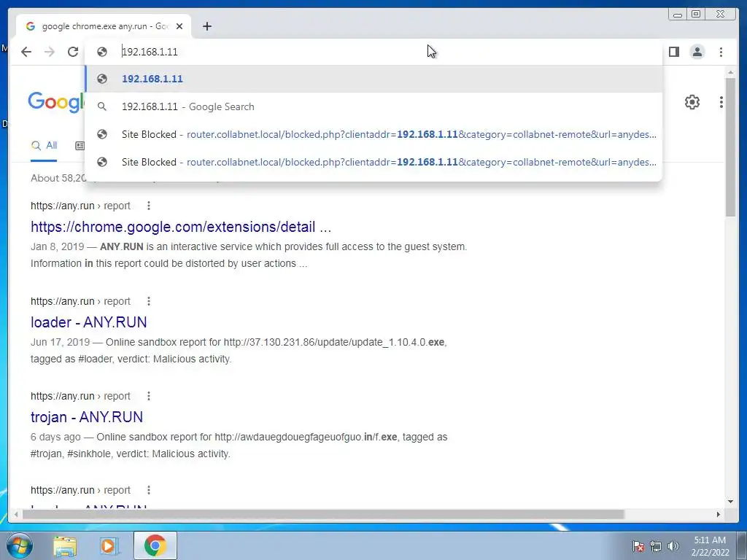Image resolution: width=747 pixels, height=560 pixels.
Task: Open options dots for the extensions/detail result
Action: (149, 206)
